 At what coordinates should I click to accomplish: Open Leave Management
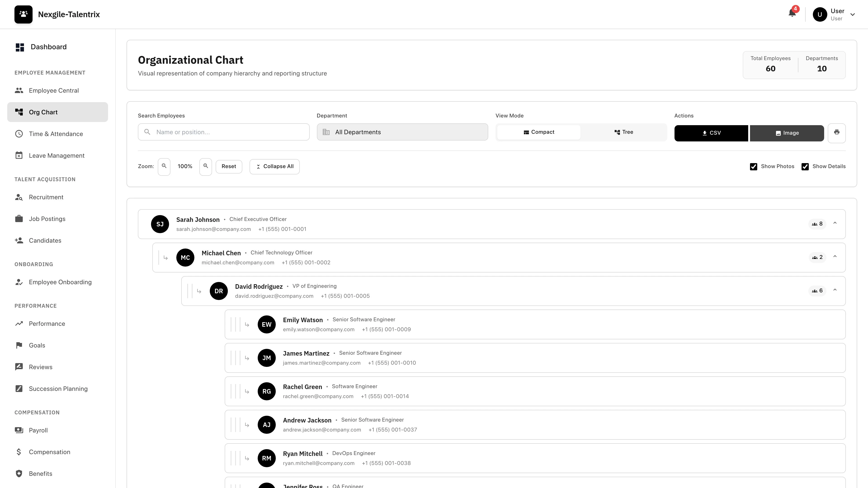[58, 155]
